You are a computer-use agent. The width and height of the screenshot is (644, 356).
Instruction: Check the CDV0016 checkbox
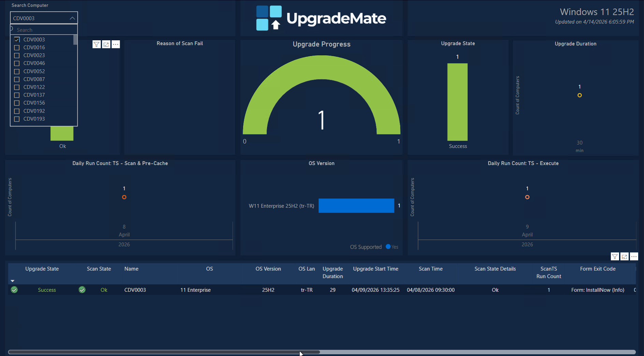point(17,47)
